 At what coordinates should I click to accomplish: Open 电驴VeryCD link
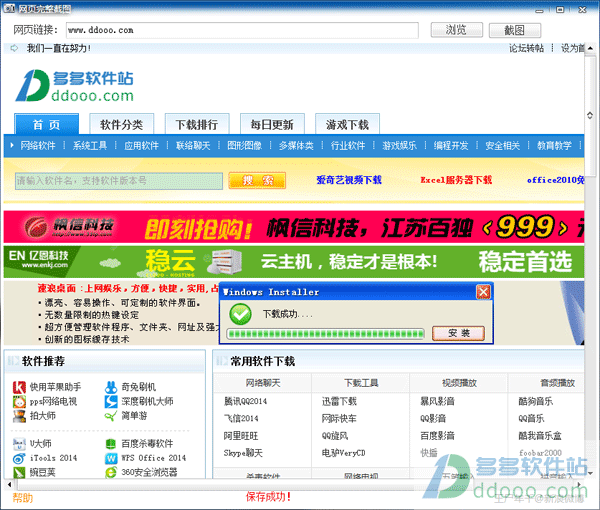click(344, 453)
